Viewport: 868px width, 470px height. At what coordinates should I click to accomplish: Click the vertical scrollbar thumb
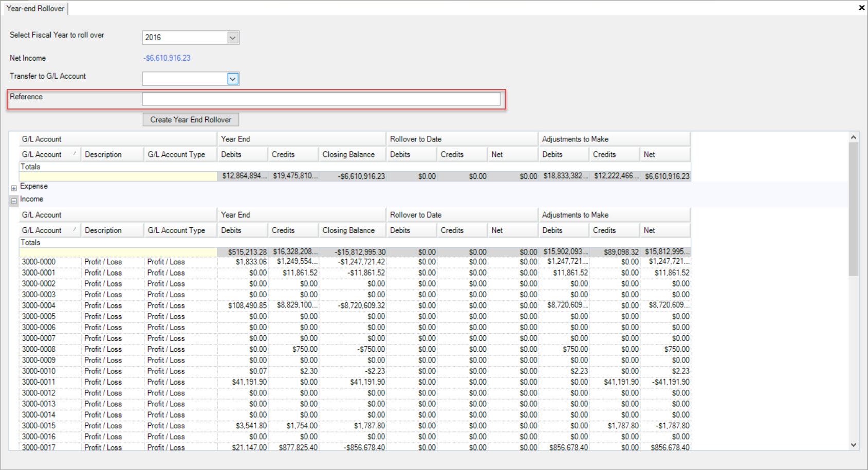coord(853,209)
